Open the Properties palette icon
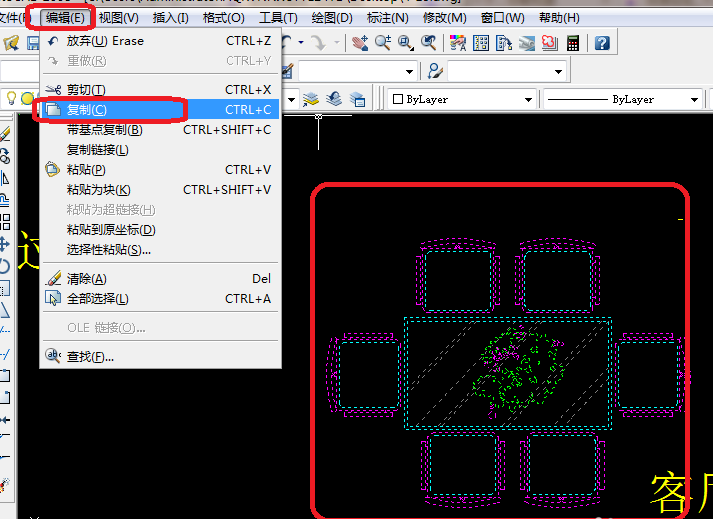Image resolution: width=713 pixels, height=519 pixels. point(458,42)
